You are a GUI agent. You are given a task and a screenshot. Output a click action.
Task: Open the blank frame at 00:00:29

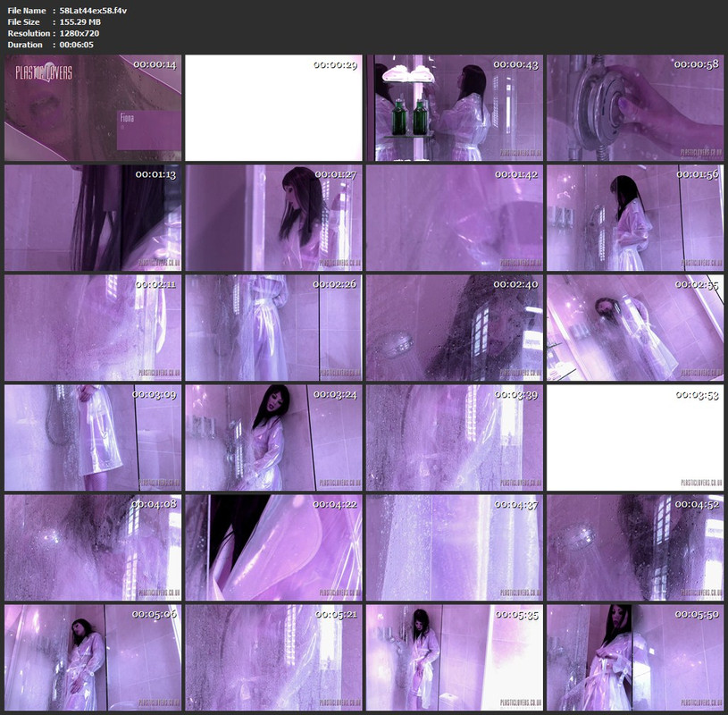pos(273,108)
